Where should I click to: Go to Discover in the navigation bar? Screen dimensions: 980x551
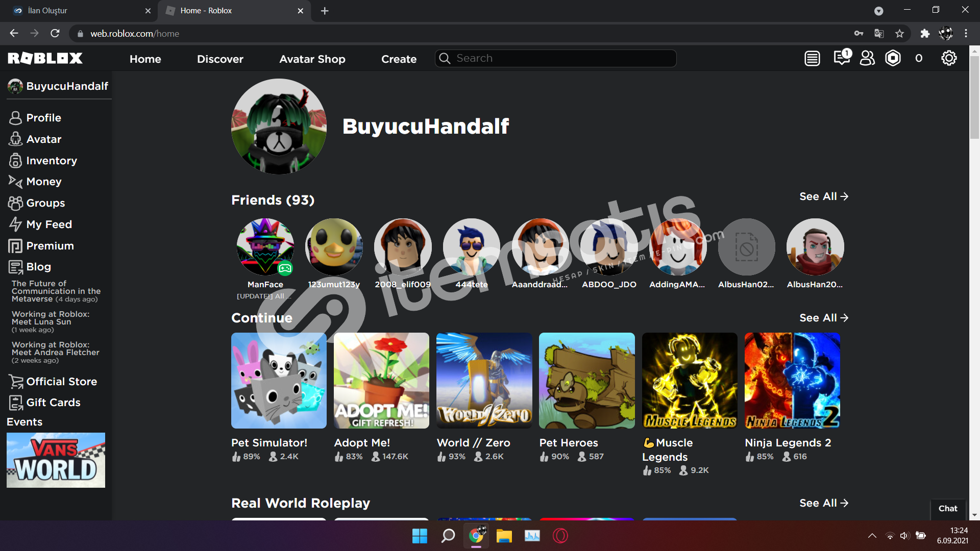(220, 59)
